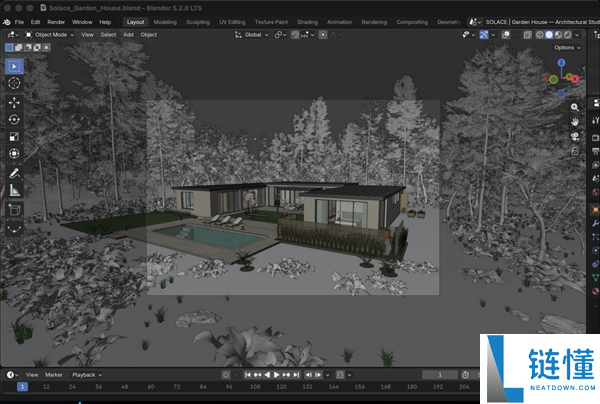Select the Rotate tool
This screenshot has height=404, width=600.
[x=14, y=119]
